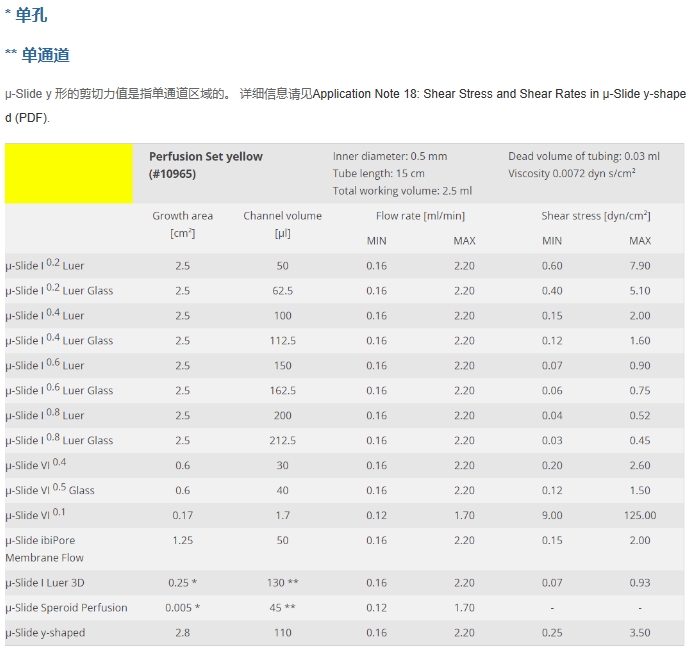Click 'Dead volume of tubing: 0.03 ml'

pos(583,156)
